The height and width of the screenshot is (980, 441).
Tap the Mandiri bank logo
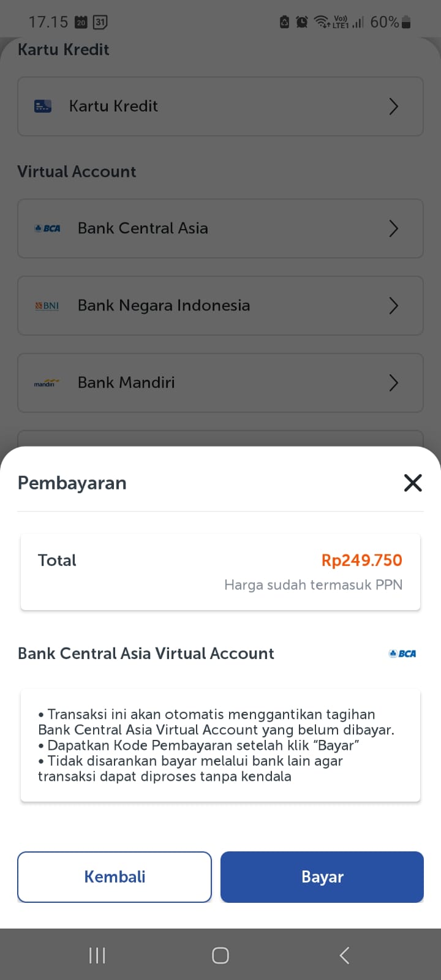[x=47, y=383]
